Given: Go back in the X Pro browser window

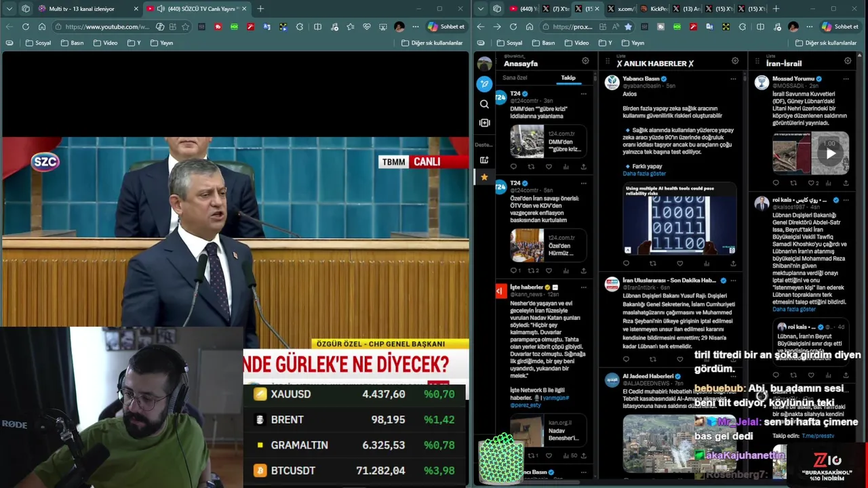Looking at the screenshot, I should click(x=481, y=26).
